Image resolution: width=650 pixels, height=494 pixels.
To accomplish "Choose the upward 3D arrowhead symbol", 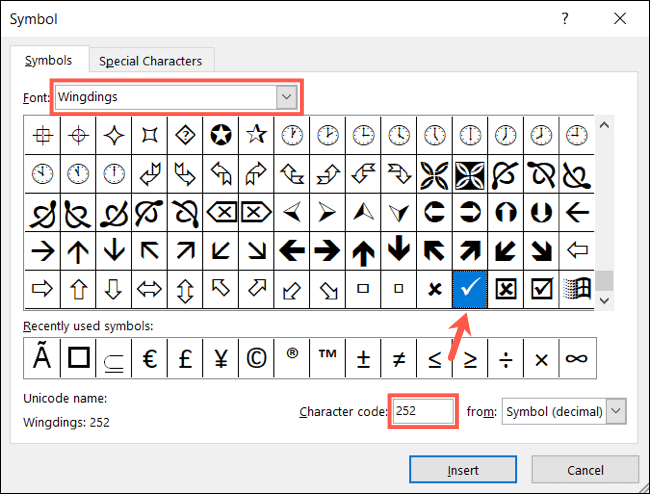I will tap(363, 212).
